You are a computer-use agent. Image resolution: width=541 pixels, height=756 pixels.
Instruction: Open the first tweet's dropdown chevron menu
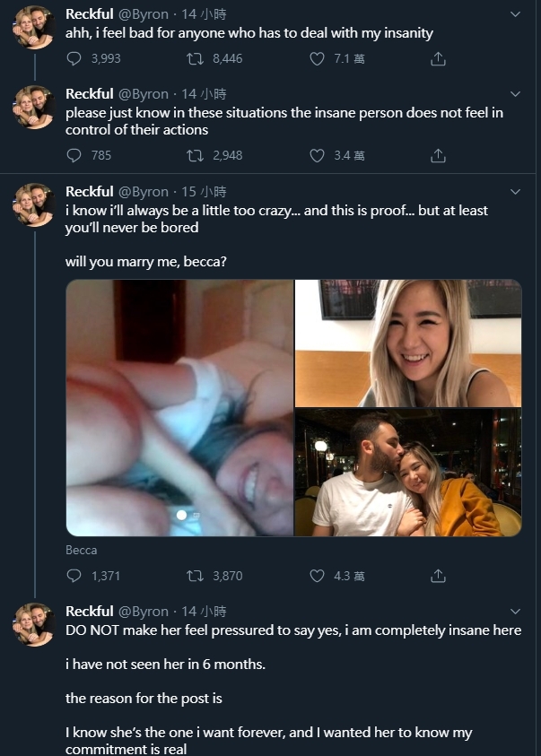[515, 14]
